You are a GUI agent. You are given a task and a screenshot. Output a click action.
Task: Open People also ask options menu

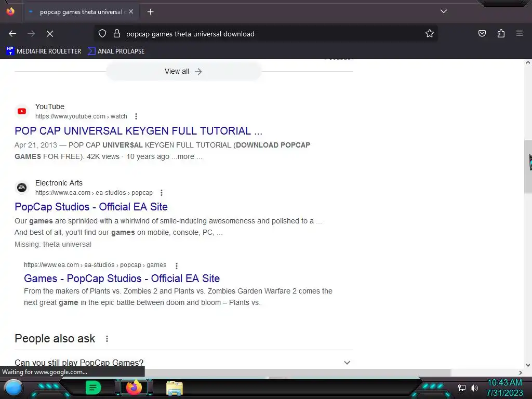tap(107, 339)
